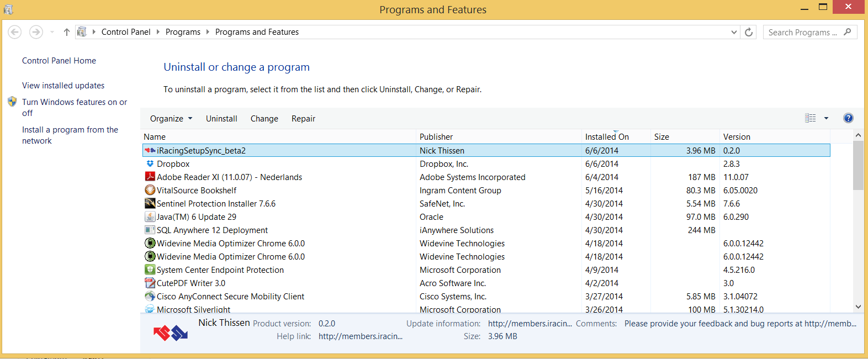868x359 pixels.
Task: Click the Java 6 Update 29 icon
Action: coord(150,217)
